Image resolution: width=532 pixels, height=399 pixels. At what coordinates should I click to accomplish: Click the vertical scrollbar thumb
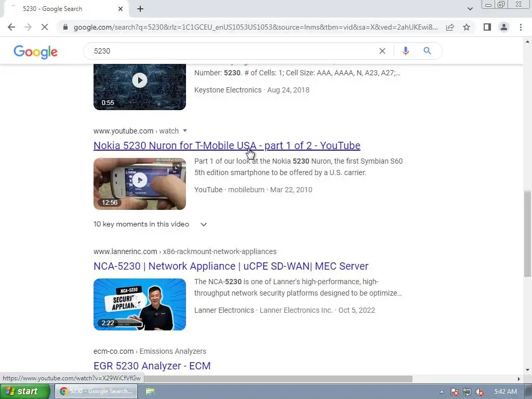(x=527, y=234)
